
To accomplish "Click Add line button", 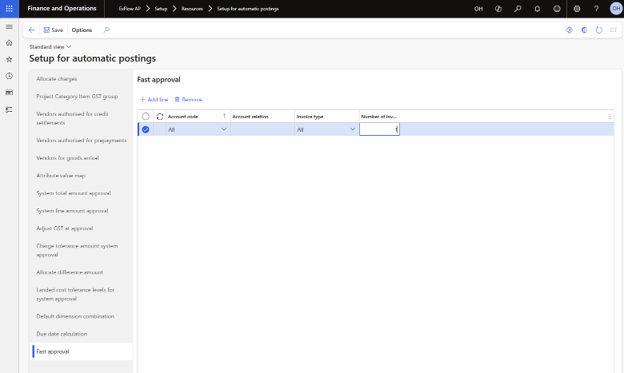I will [x=154, y=100].
